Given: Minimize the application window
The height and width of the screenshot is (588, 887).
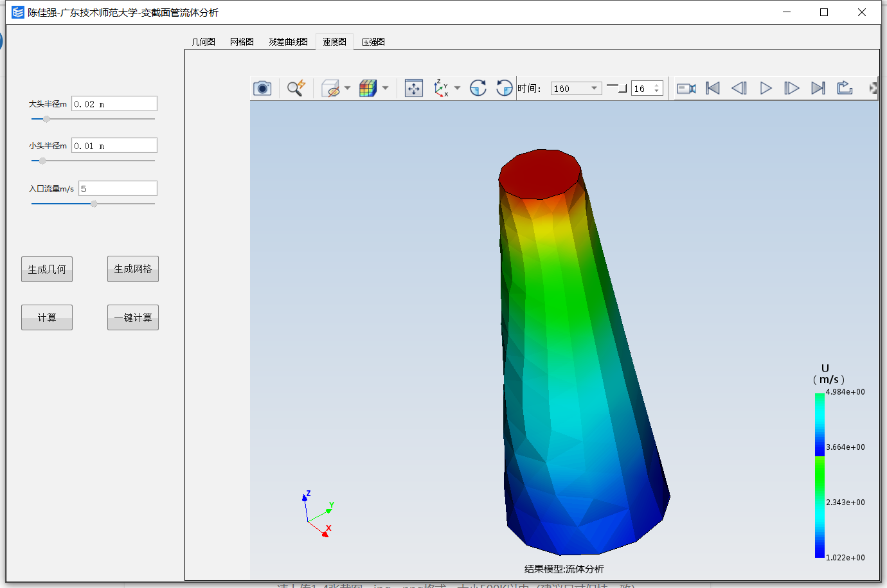Looking at the screenshot, I should pyautogui.click(x=787, y=12).
